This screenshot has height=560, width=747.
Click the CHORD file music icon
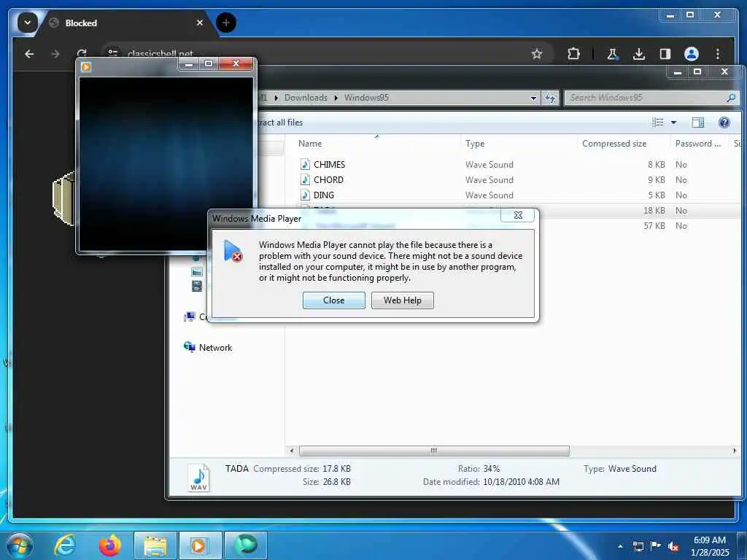[x=305, y=179]
